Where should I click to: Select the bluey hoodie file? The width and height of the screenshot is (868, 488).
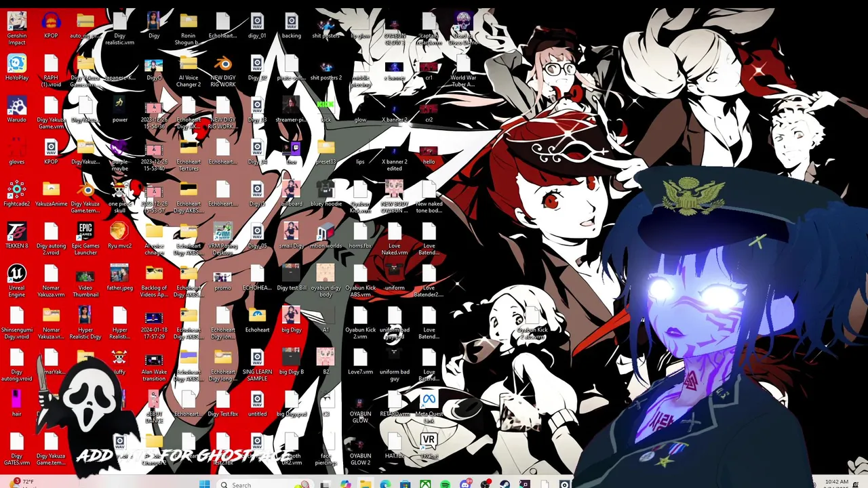pos(325,194)
